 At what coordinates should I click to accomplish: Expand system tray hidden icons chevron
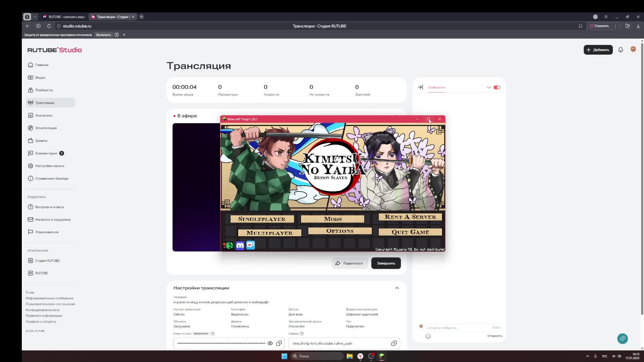(587, 356)
